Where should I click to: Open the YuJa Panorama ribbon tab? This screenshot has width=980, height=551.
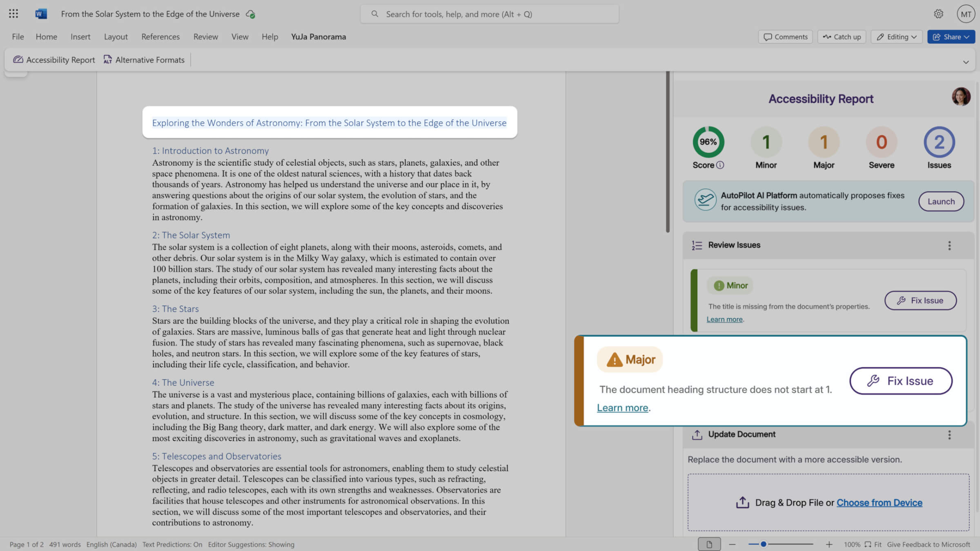318,36
